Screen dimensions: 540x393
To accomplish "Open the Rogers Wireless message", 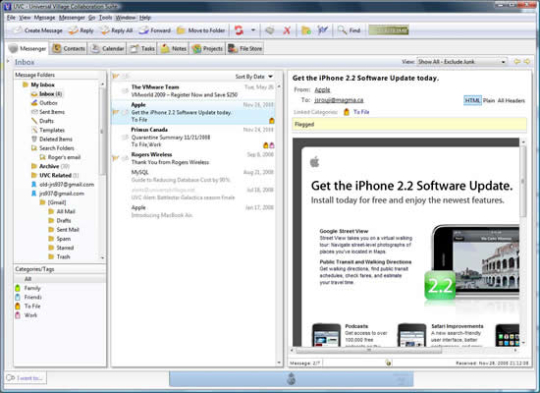I will [194, 158].
